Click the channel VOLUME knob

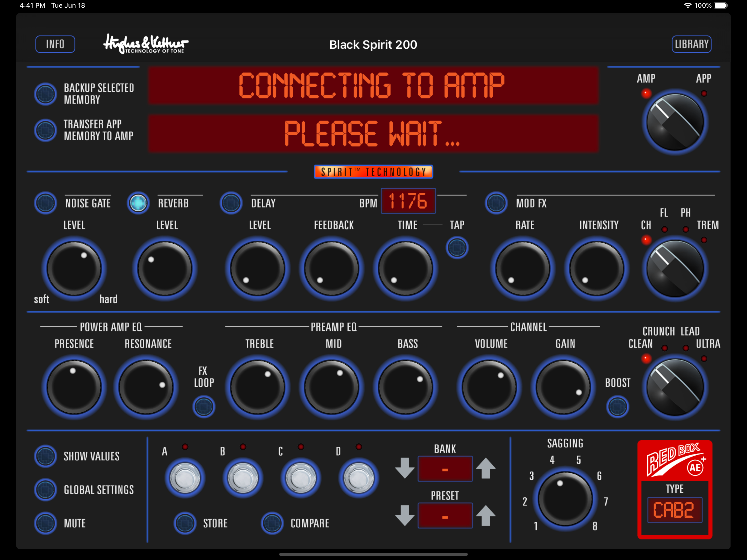click(489, 387)
